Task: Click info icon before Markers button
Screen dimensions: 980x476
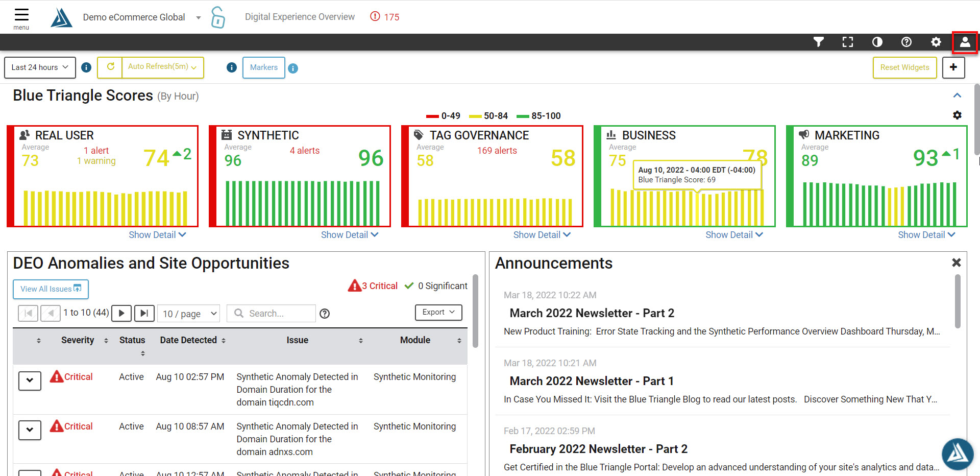Action: pyautogui.click(x=232, y=67)
